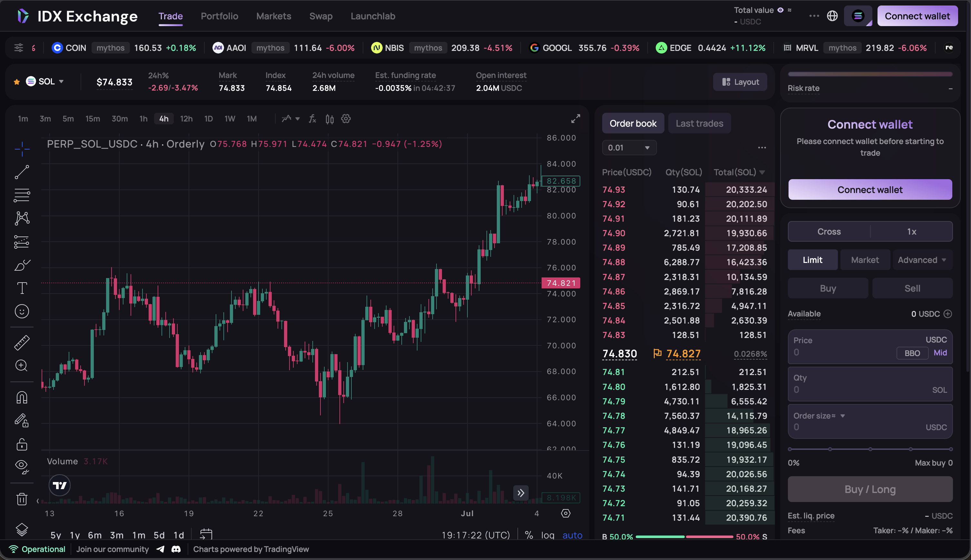Open the Launchlab page

(x=373, y=16)
